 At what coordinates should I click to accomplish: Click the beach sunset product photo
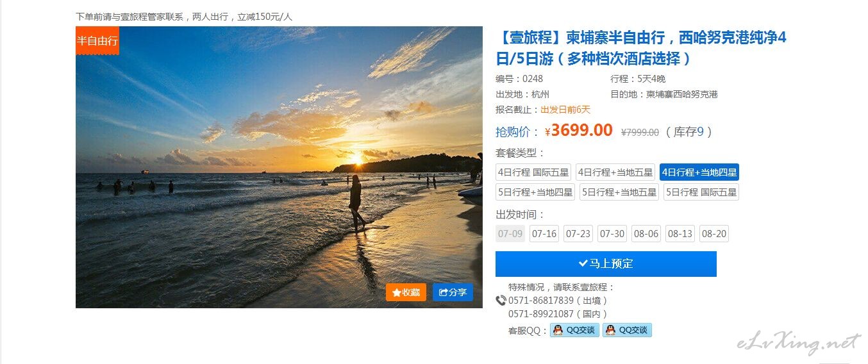pyautogui.click(x=279, y=167)
